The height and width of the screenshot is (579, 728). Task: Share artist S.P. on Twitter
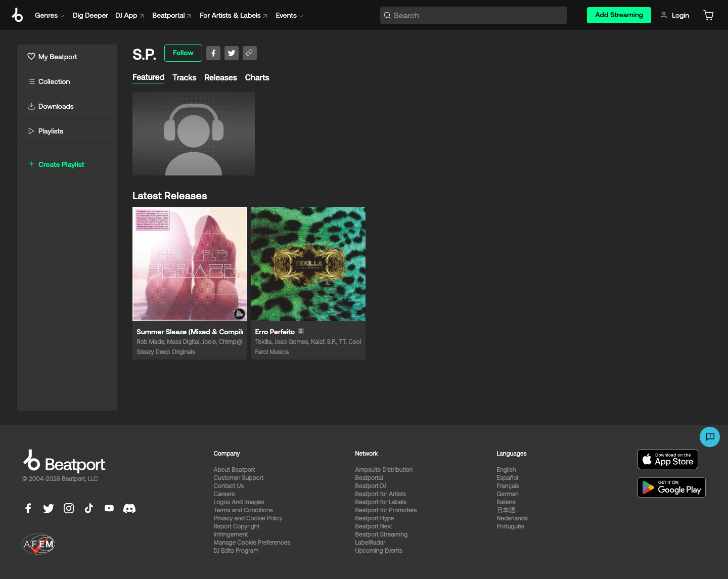(232, 53)
